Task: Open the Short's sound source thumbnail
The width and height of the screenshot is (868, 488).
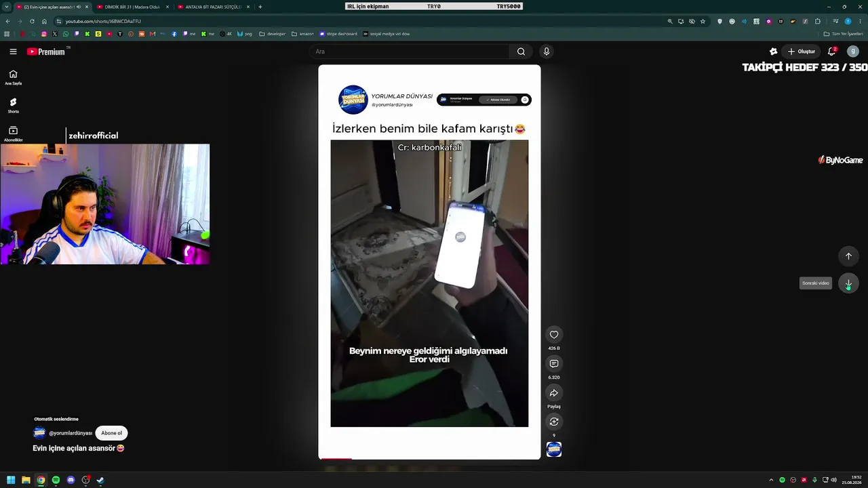Action: (554, 449)
